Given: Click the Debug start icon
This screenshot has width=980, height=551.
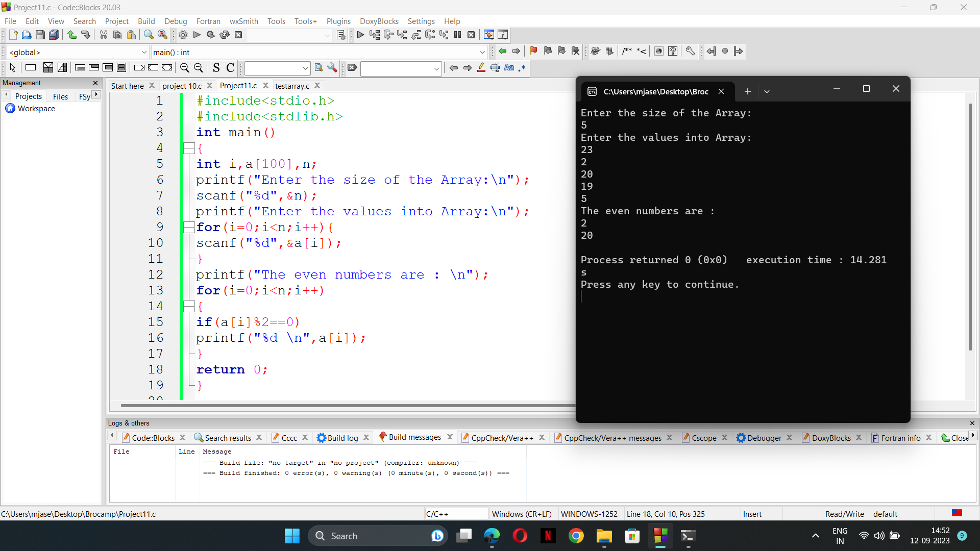Looking at the screenshot, I should click(x=360, y=34).
